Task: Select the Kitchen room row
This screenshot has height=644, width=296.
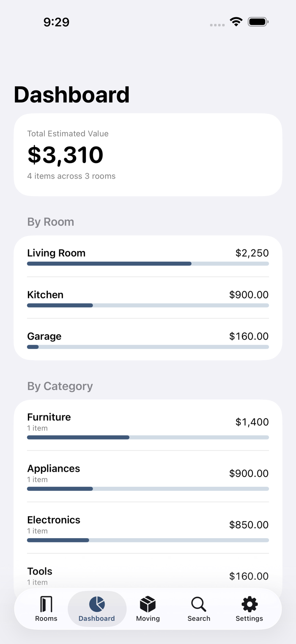Action: [148, 298]
